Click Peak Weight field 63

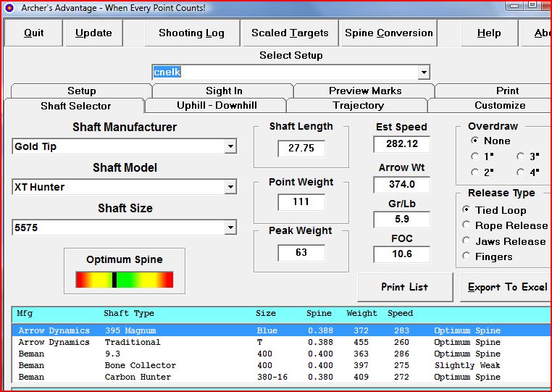point(301,253)
